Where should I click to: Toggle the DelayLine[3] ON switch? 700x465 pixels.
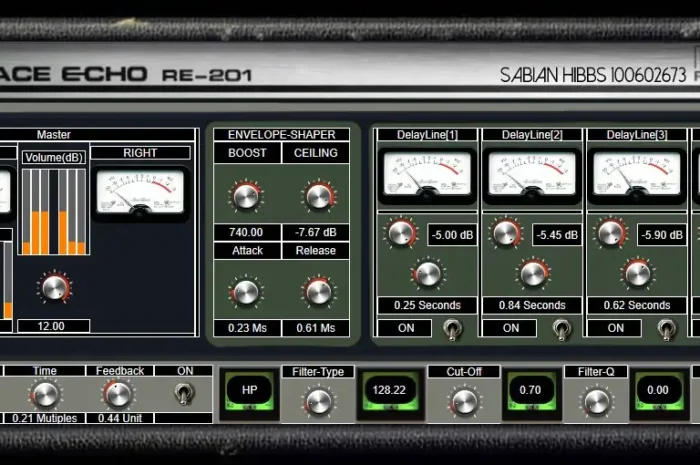point(664,328)
